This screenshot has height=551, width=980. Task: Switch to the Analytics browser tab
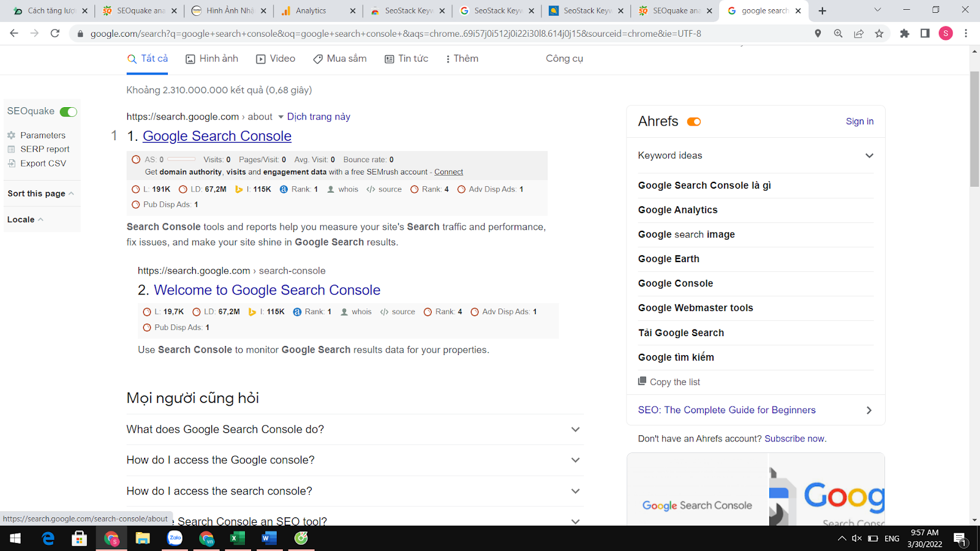pyautogui.click(x=318, y=10)
